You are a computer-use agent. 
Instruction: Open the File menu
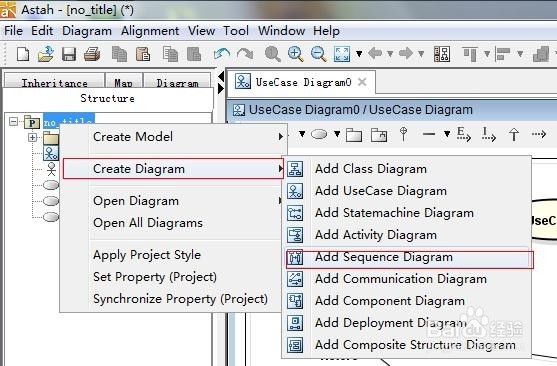point(13,31)
